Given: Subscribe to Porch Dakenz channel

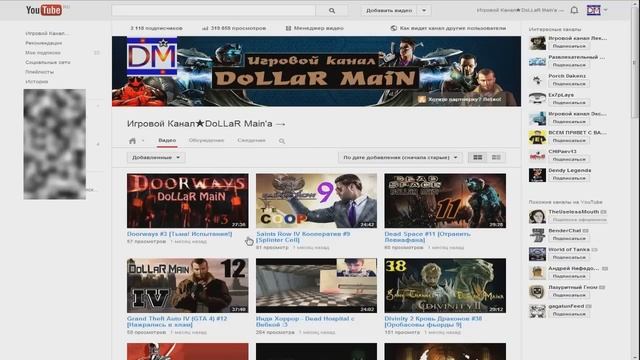Looking at the screenshot, I should point(569,84).
